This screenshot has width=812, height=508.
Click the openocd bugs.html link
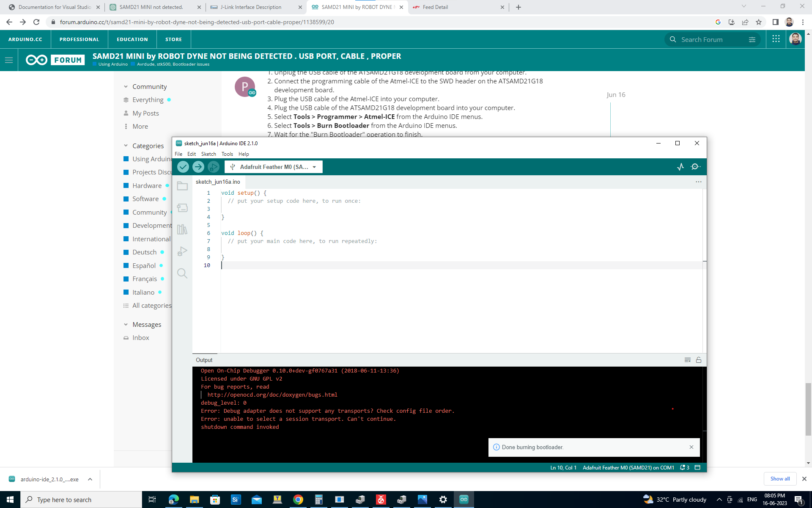pos(272,395)
